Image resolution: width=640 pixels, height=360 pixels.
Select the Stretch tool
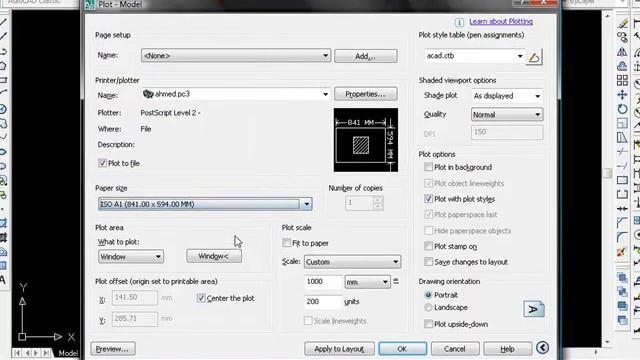pyautogui.click(x=622, y=138)
